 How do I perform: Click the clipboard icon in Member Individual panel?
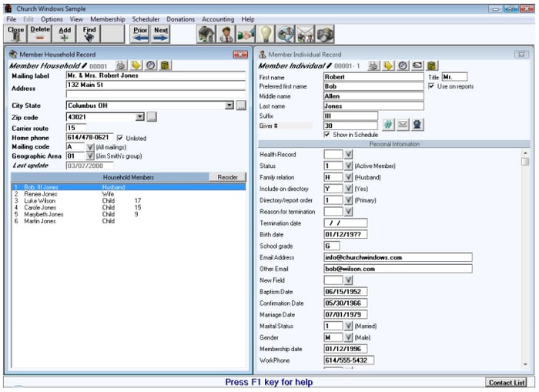(x=432, y=65)
